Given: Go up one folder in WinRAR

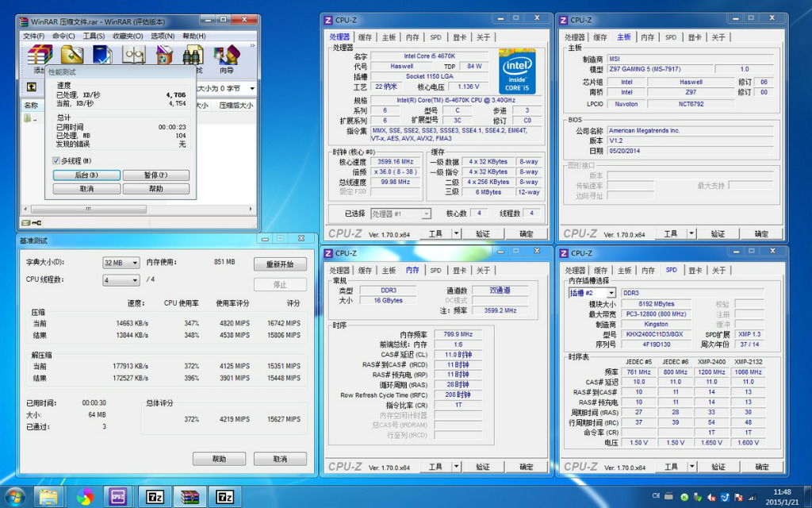Looking at the screenshot, I should click(x=32, y=87).
